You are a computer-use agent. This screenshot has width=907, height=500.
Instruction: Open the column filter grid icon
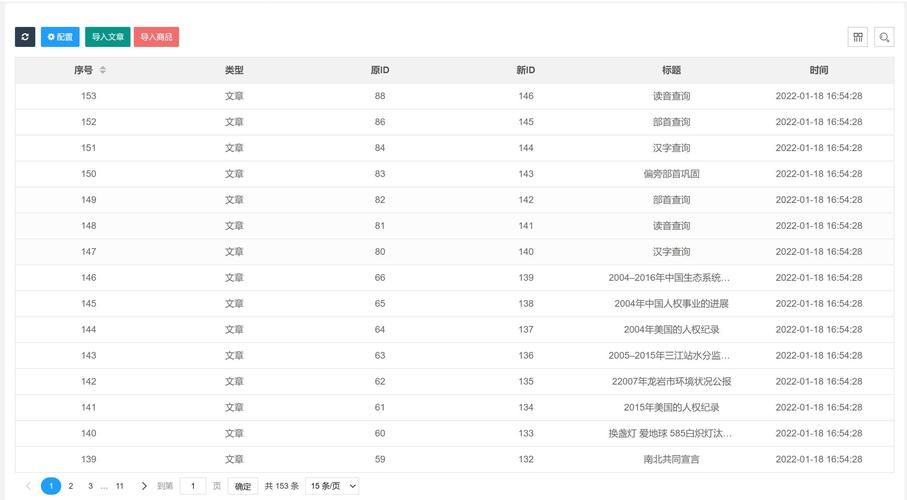tap(858, 37)
